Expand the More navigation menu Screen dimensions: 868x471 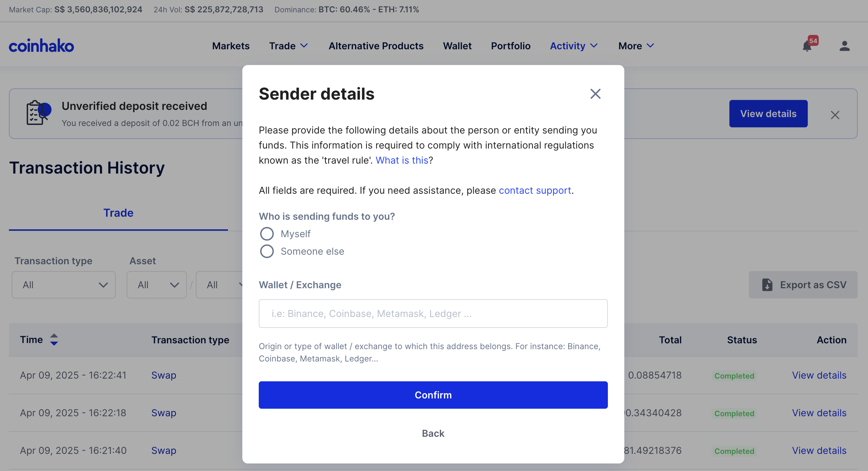636,46
